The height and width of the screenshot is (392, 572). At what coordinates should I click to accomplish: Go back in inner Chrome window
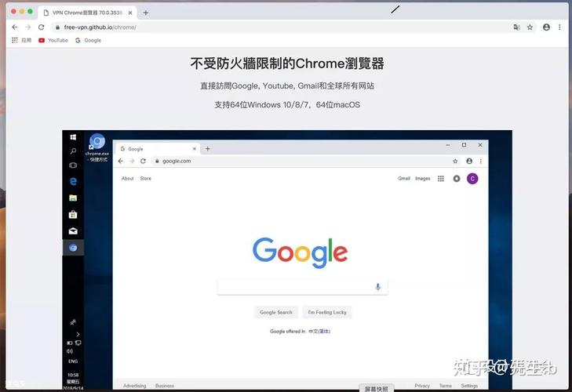point(121,161)
